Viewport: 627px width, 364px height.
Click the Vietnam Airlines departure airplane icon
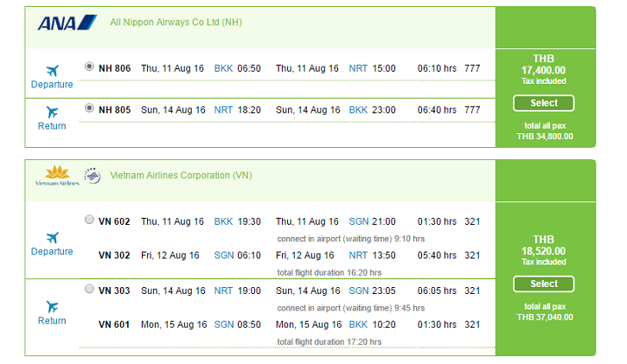click(53, 238)
